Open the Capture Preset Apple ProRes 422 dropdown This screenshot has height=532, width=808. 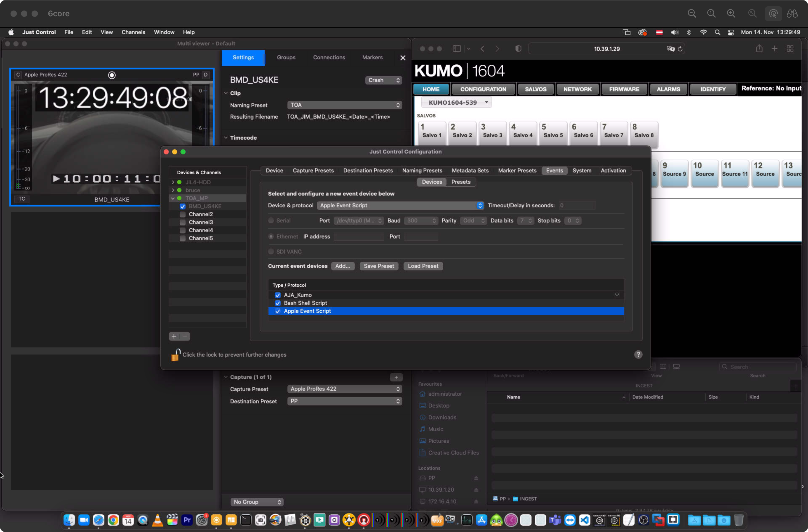point(345,389)
